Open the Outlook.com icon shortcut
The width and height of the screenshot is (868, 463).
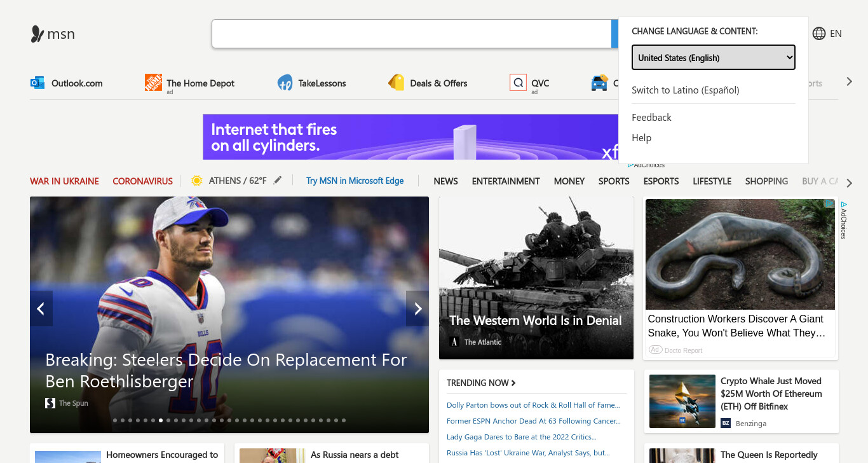[37, 83]
